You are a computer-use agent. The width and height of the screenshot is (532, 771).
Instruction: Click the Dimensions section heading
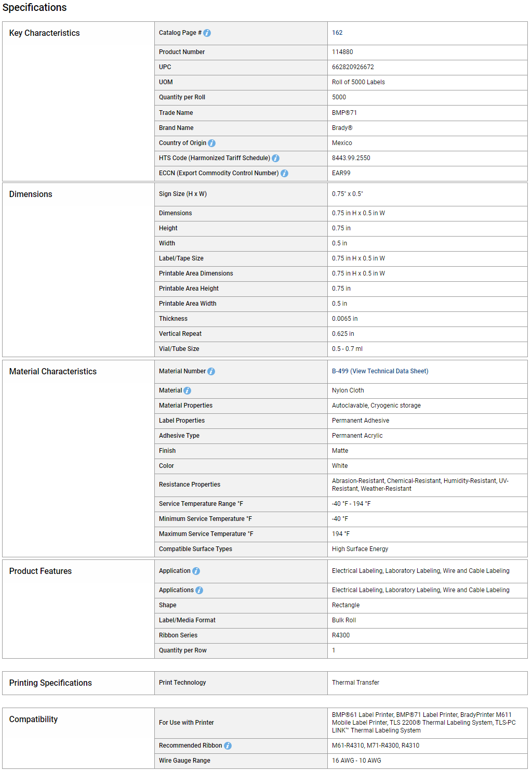[x=31, y=194]
